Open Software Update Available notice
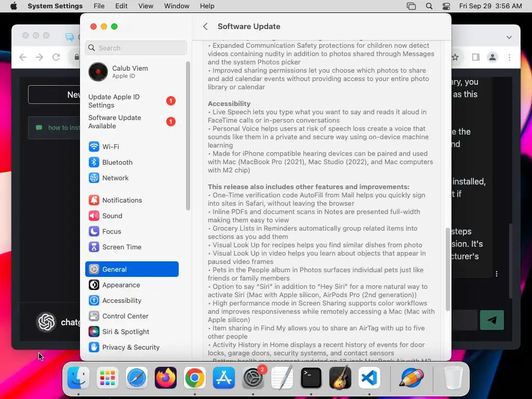Viewport: 532px width, 399px height. point(131,122)
